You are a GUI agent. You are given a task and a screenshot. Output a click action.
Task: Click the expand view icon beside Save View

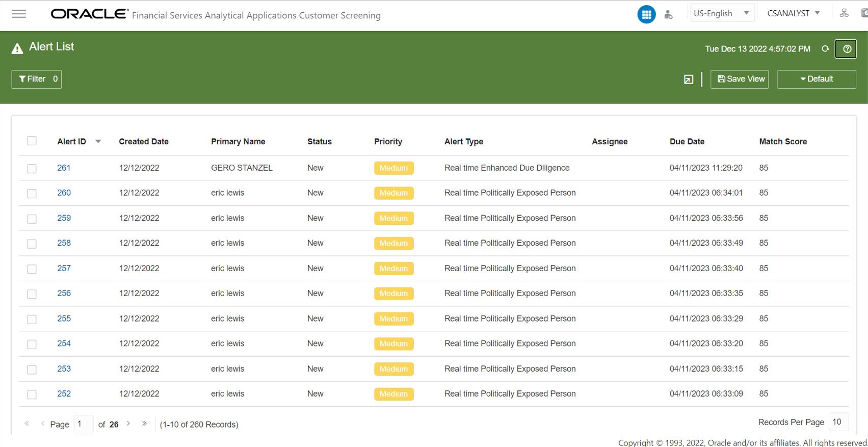point(689,79)
